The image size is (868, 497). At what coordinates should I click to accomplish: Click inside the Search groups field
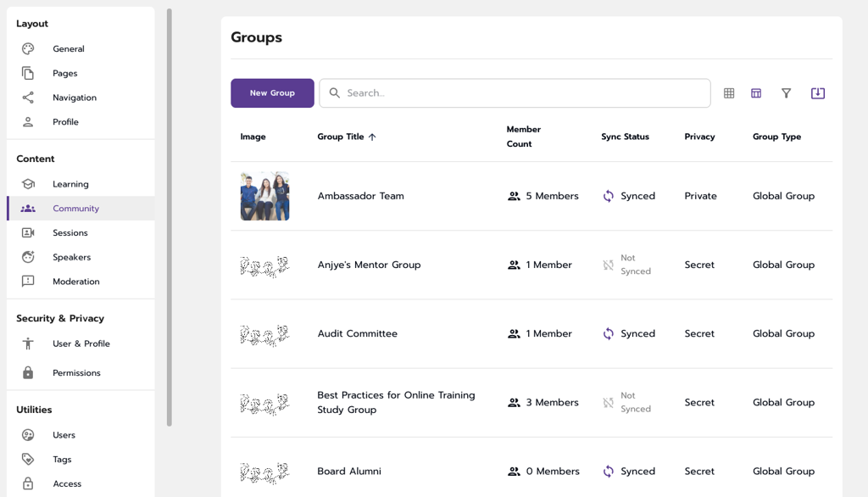coord(515,93)
